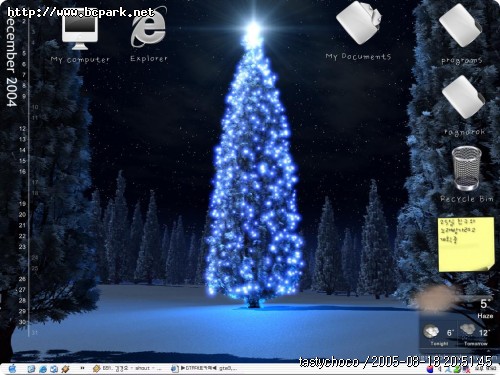This screenshot has width=500, height=375.
Task: Select day 16 on the calendar strip
Action: [22, 172]
